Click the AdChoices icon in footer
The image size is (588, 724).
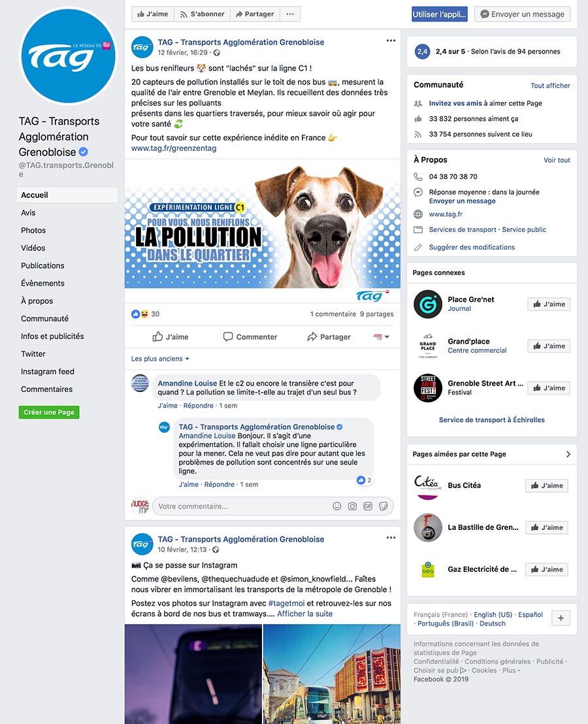(x=463, y=670)
